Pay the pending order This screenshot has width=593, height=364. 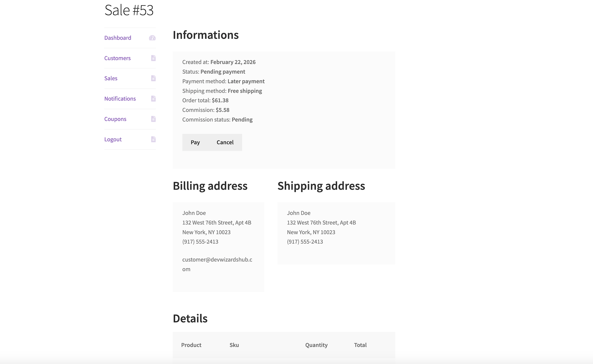pyautogui.click(x=195, y=142)
